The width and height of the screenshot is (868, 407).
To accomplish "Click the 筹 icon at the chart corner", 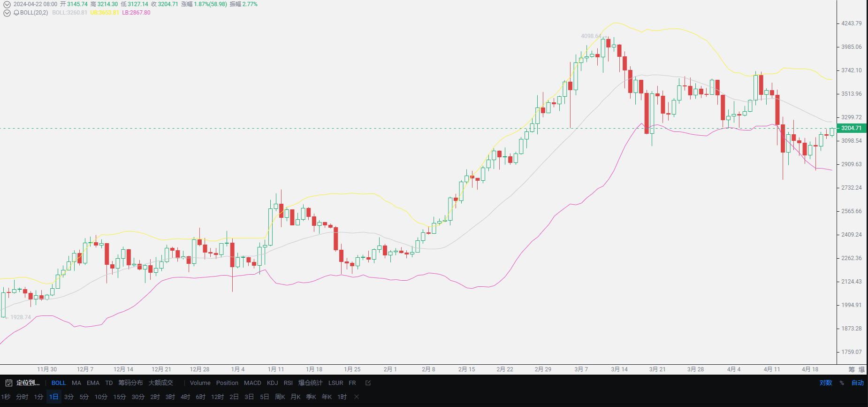I will coord(852,369).
